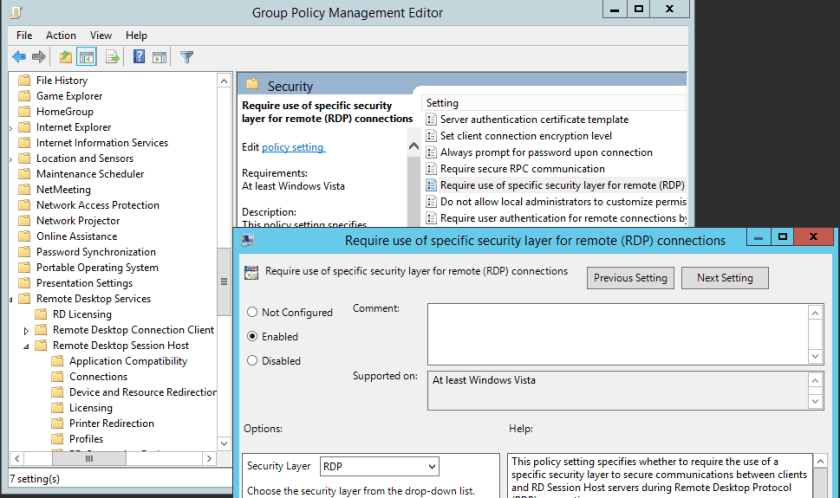Toggle the Show/Hide Console Tree icon

pos(87,57)
